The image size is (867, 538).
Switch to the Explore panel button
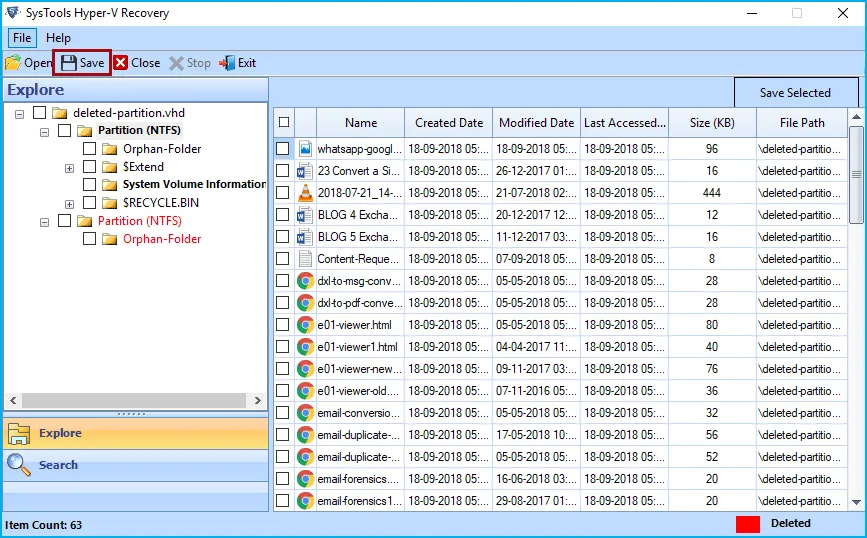tap(60, 433)
